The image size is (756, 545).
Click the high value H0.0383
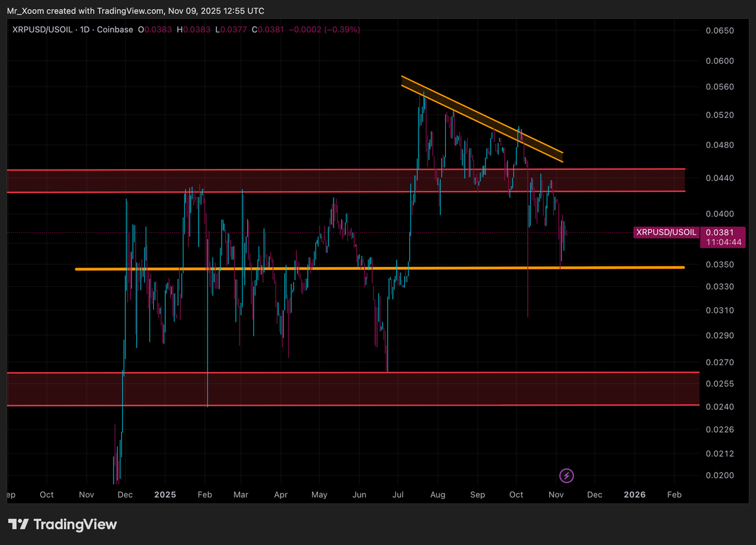pos(194,30)
